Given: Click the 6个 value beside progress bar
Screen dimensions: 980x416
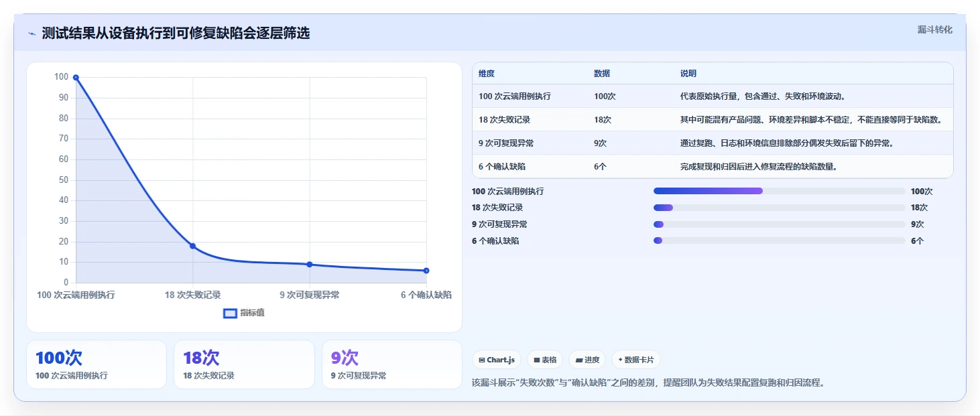Looking at the screenshot, I should point(917,240).
